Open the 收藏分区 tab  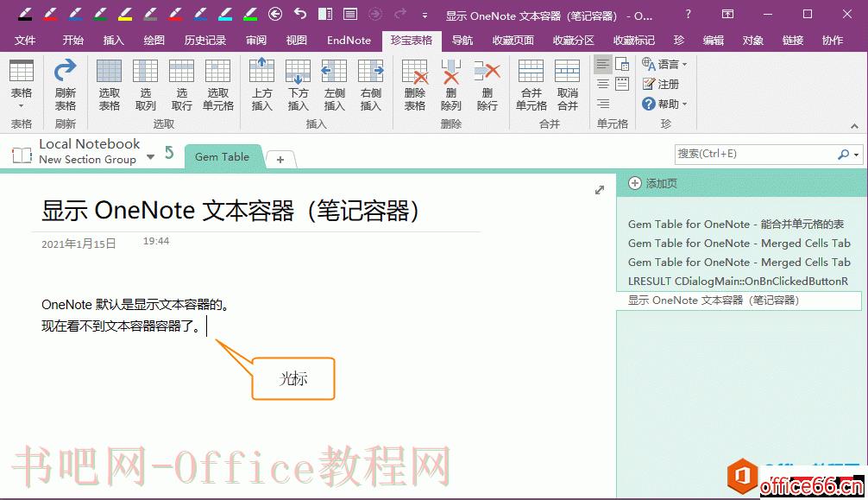(x=574, y=40)
